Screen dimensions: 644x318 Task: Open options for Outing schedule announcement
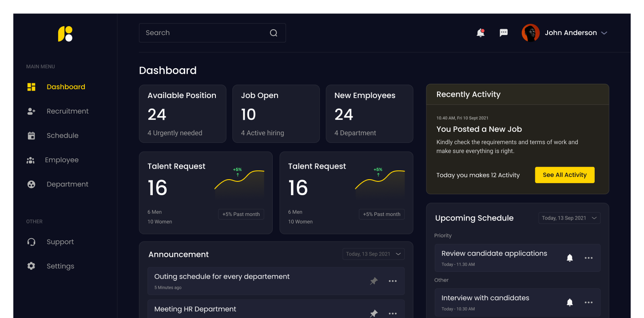click(x=393, y=281)
